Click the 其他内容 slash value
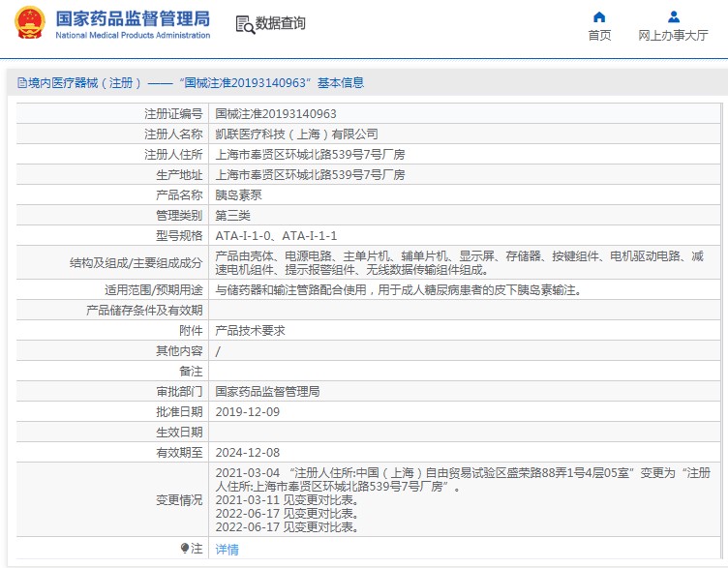The image size is (728, 568). (x=218, y=351)
